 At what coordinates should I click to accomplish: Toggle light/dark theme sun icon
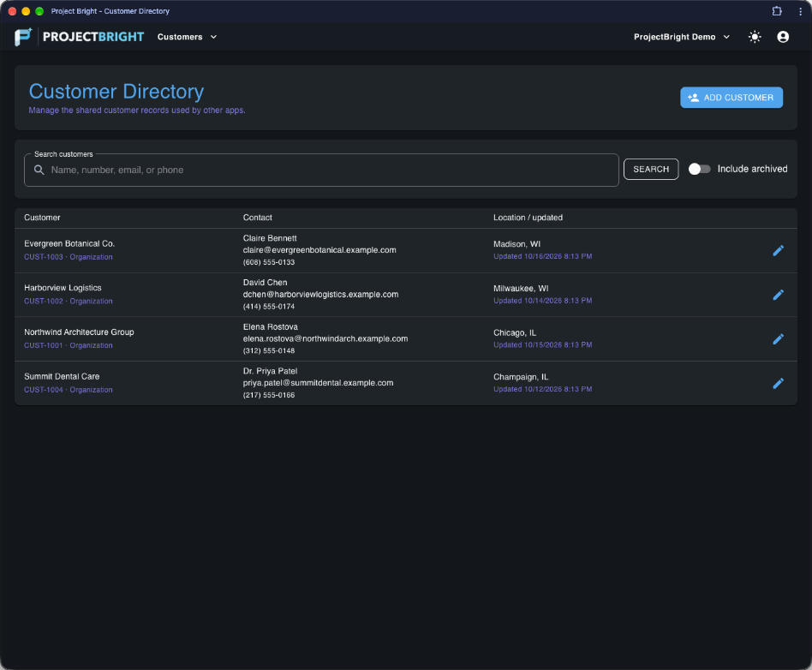(755, 37)
